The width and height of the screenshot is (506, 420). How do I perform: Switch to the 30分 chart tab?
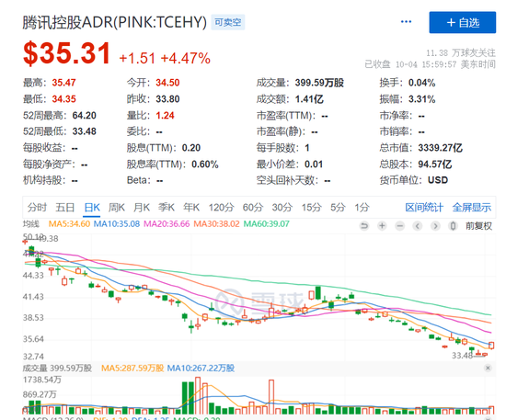click(x=282, y=208)
